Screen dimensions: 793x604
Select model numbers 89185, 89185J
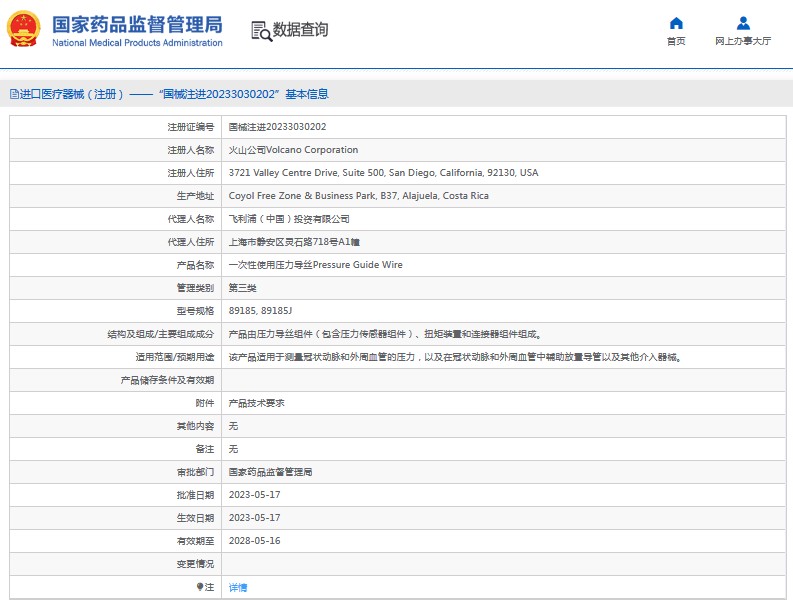(x=260, y=311)
